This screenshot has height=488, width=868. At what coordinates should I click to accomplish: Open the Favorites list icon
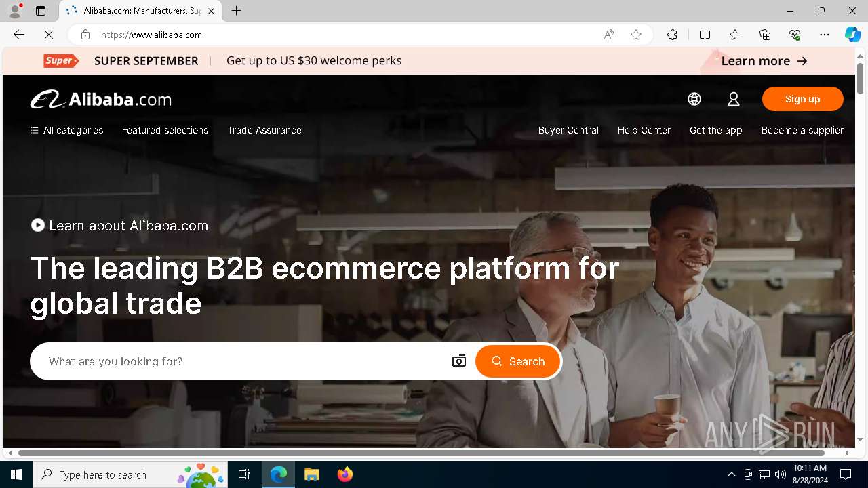pyautogui.click(x=735, y=35)
